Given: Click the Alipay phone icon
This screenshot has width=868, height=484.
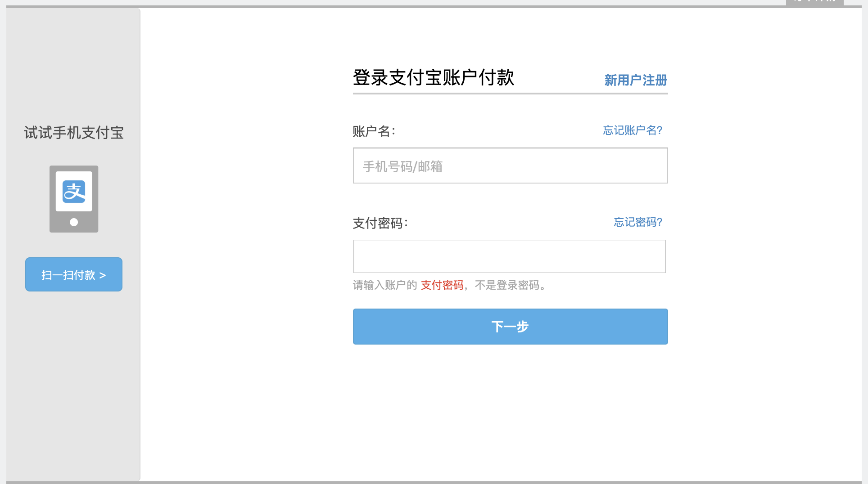Looking at the screenshot, I should 74,199.
